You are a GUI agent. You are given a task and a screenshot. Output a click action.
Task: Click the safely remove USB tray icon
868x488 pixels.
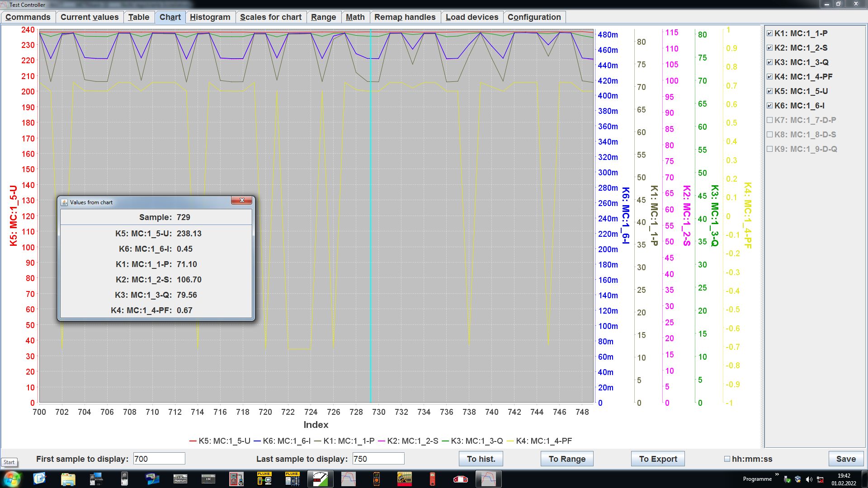pos(787,479)
